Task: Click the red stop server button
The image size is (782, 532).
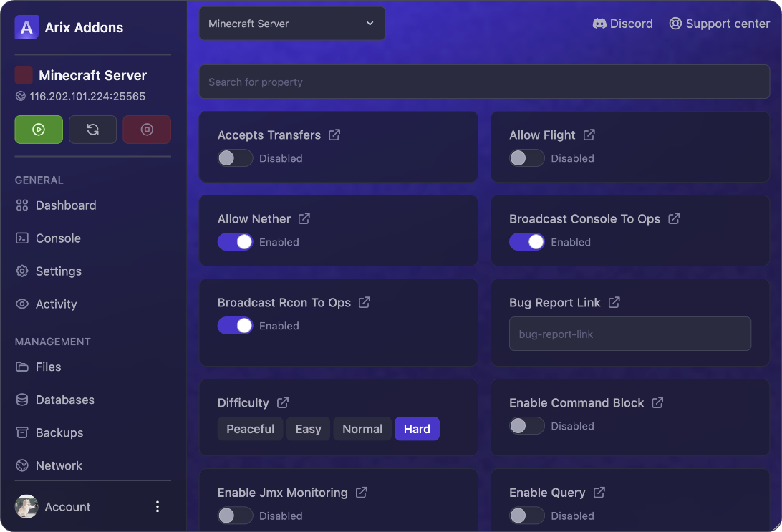Action: pyautogui.click(x=147, y=130)
